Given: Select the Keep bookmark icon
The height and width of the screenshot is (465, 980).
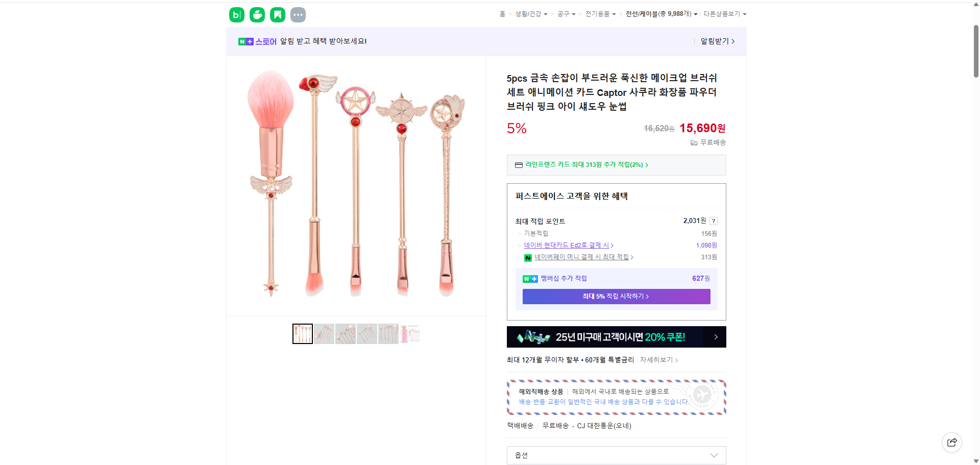Looking at the screenshot, I should point(277,14).
